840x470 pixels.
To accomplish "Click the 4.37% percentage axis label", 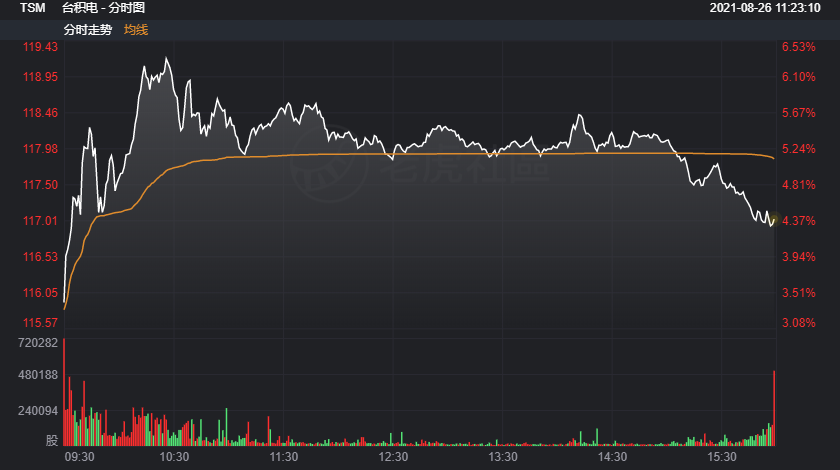I will 799,221.
